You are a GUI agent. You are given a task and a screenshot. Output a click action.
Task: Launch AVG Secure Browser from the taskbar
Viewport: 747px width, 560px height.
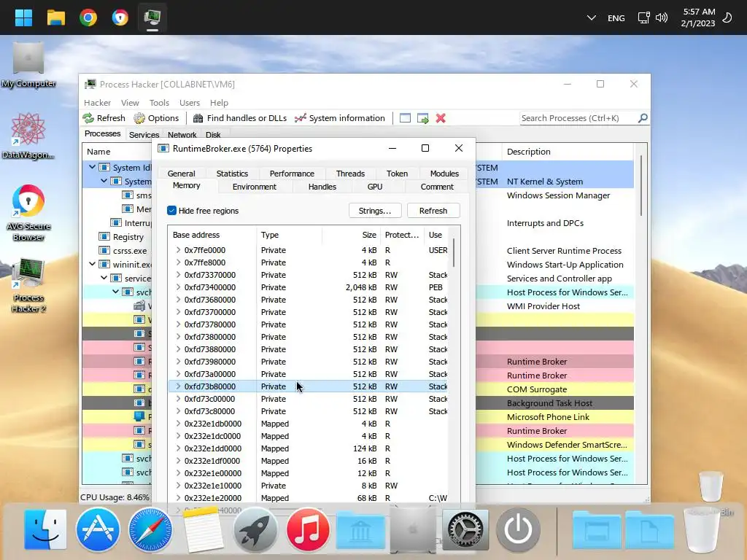[120, 17]
